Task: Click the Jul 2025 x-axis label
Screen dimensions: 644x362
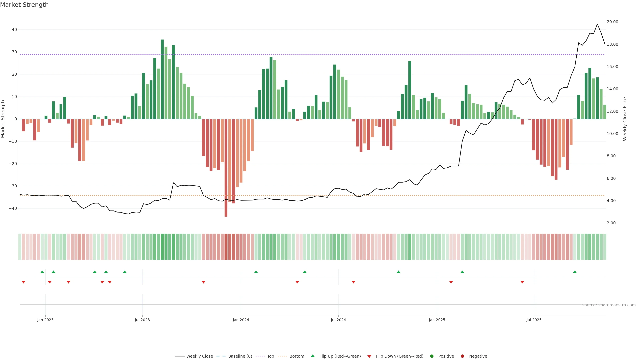Action: click(x=534, y=320)
